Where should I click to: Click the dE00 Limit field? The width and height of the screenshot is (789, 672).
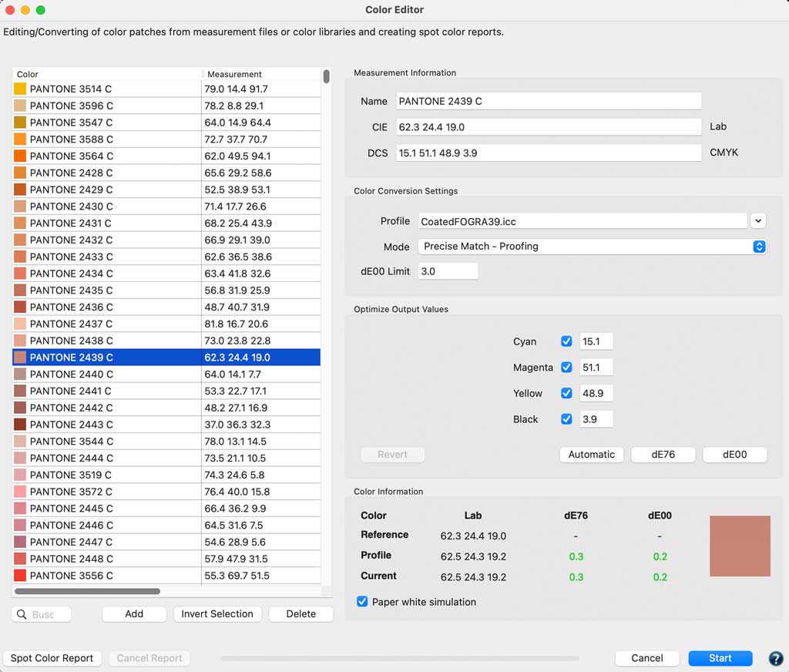[x=448, y=271]
